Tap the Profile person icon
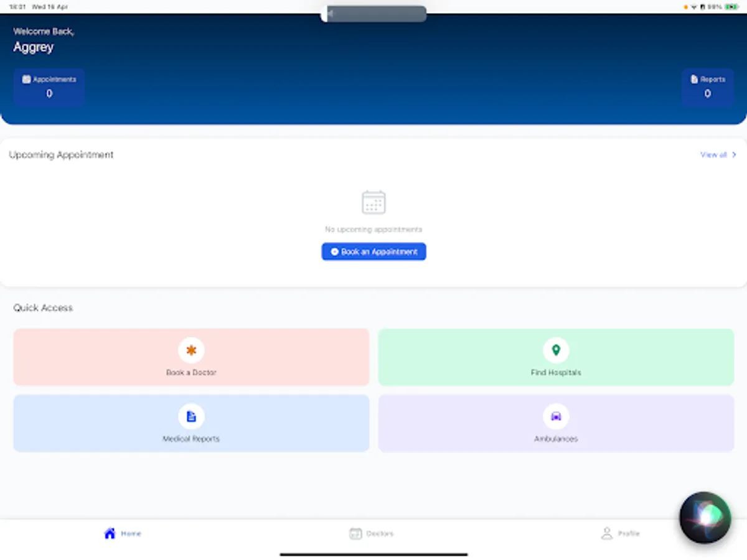Viewport: 747px width, 560px height. click(606, 533)
